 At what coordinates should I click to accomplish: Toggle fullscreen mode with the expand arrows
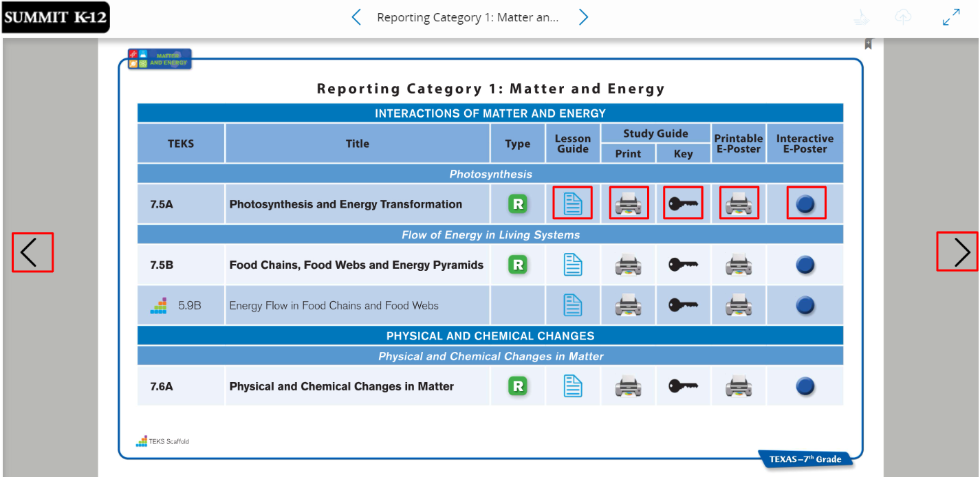(951, 18)
